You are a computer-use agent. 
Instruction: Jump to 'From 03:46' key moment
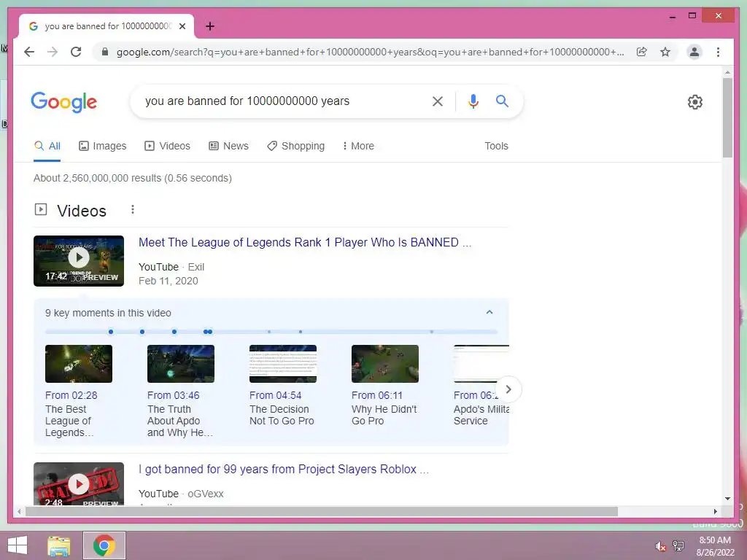tap(174, 395)
